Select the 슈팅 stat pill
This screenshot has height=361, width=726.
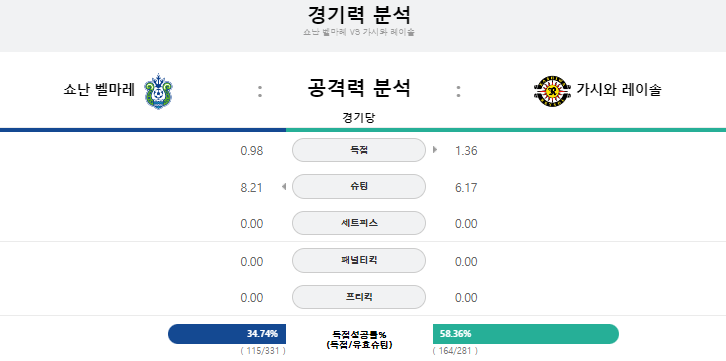[359, 187]
